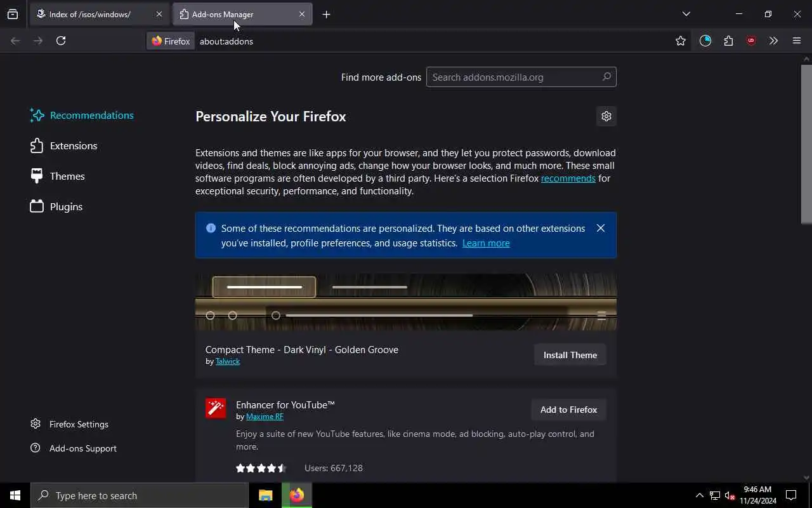Click the browser forward arrow
This screenshot has height=508, width=812.
click(38, 41)
